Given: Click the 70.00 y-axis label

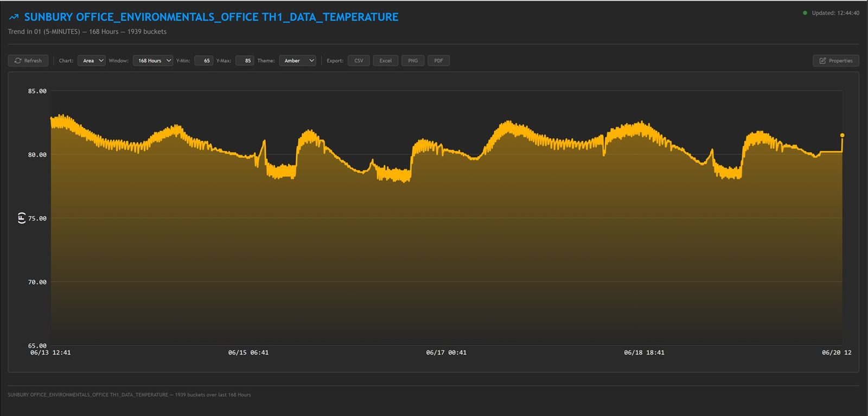Looking at the screenshot, I should coord(37,282).
